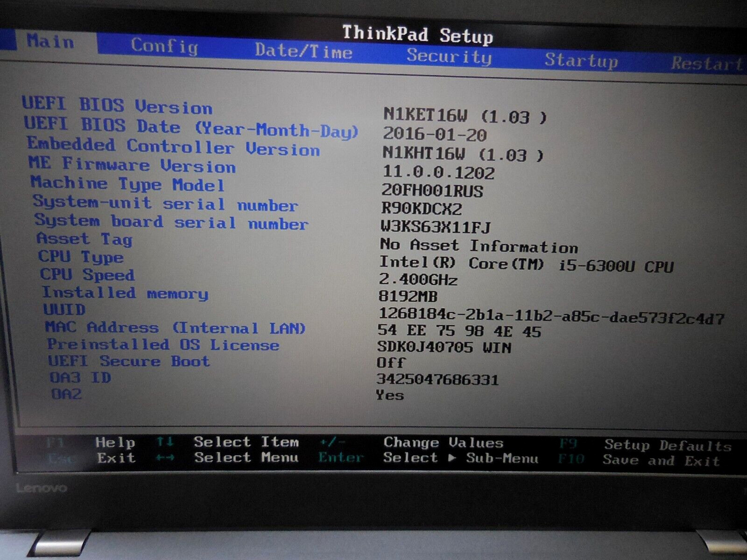Click the date value 2016-01-20
The height and width of the screenshot is (560, 747).
tap(435, 134)
